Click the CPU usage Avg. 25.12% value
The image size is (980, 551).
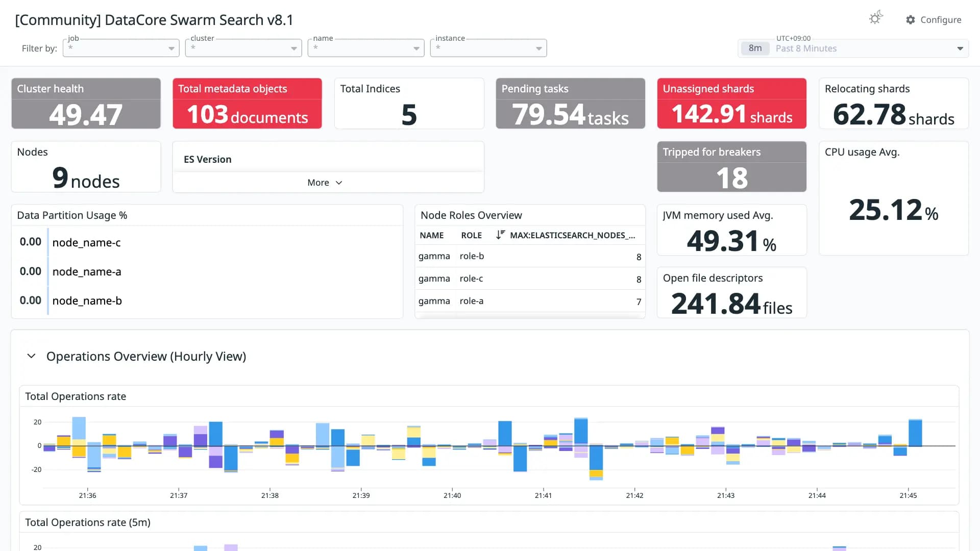pos(893,210)
